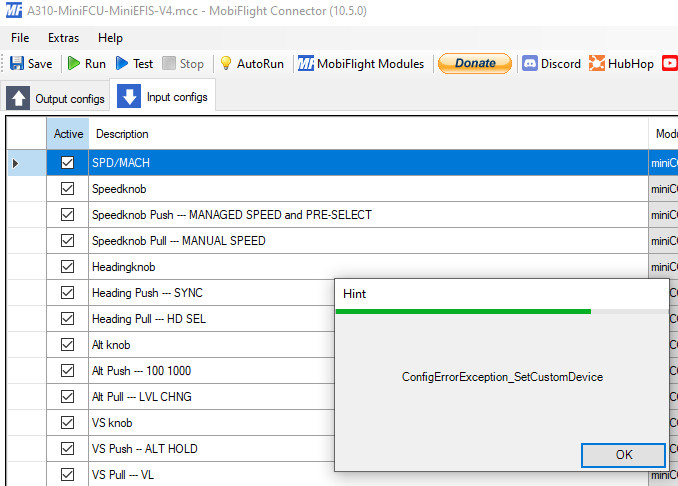The height and width of the screenshot is (486, 678).
Task: Open the Discord link icon
Action: coord(529,63)
